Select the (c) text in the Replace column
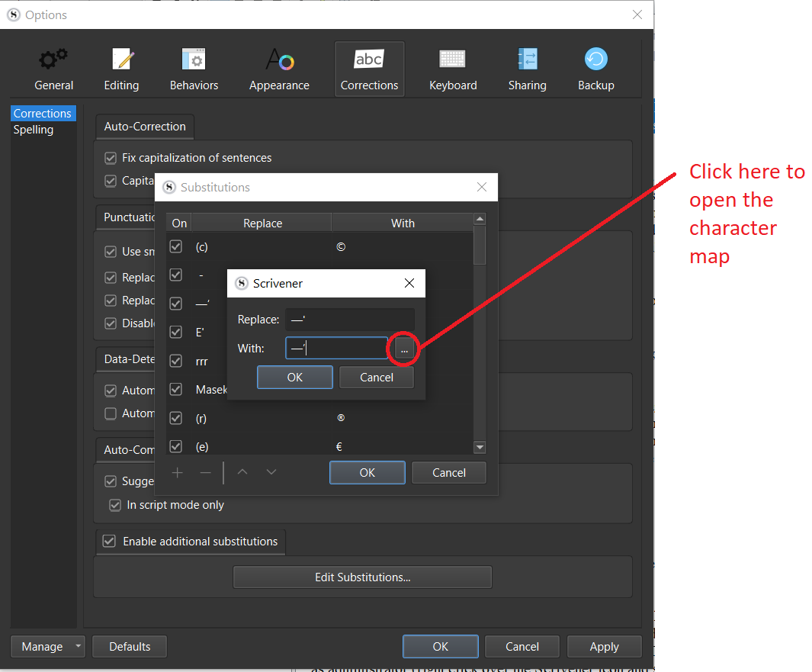812x672 pixels. [x=202, y=247]
